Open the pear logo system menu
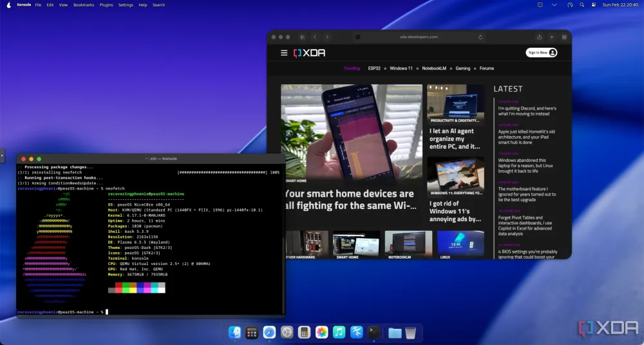 [8, 5]
